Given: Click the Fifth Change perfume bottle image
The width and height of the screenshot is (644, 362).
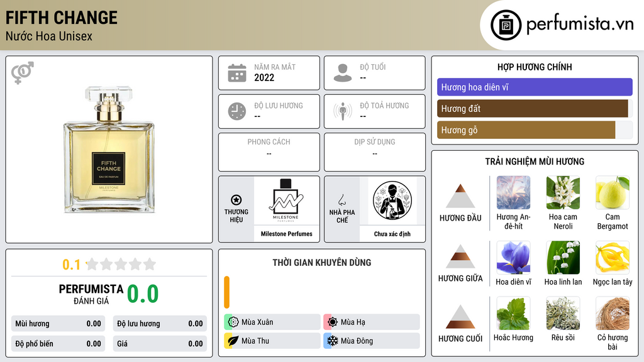Looking at the screenshot, I should coord(109,150).
